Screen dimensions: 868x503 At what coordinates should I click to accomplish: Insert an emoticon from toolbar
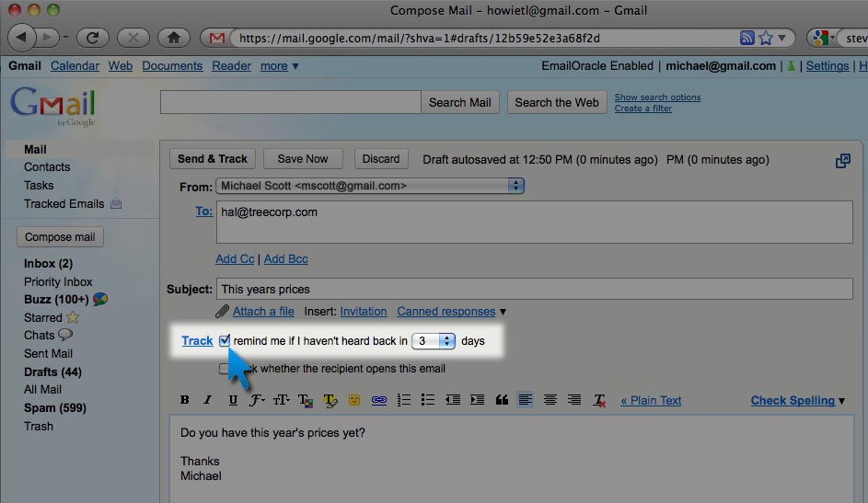click(x=354, y=400)
